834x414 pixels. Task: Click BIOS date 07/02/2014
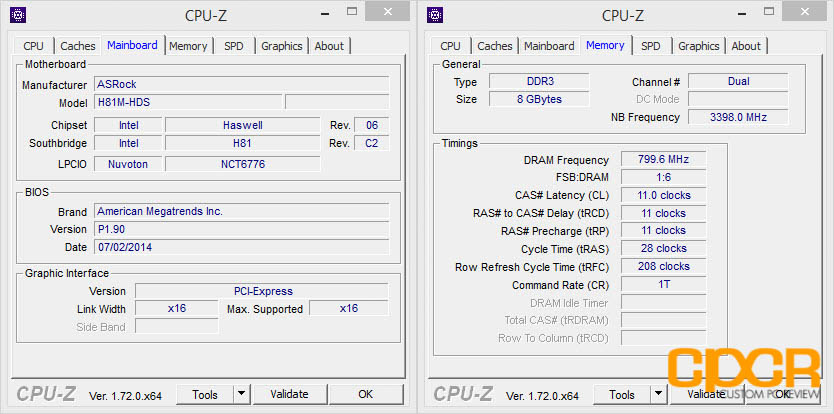241,247
